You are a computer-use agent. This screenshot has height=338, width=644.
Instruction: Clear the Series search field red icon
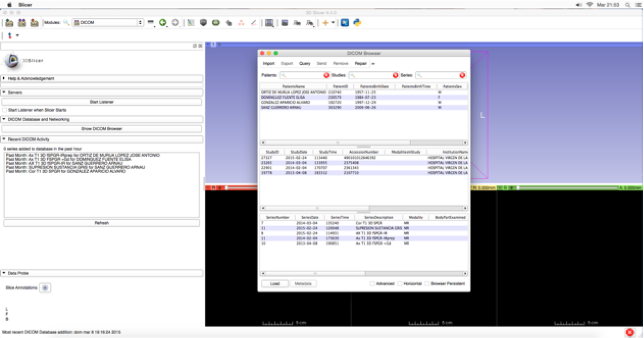point(462,75)
